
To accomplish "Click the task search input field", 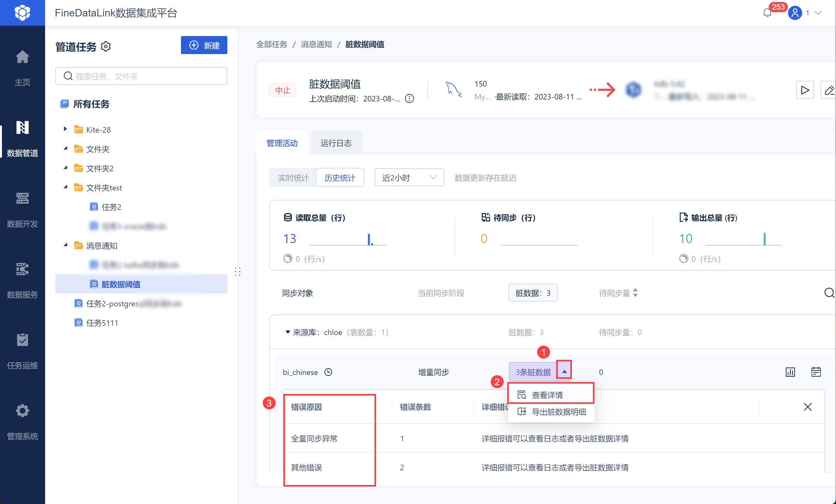I will click(146, 76).
